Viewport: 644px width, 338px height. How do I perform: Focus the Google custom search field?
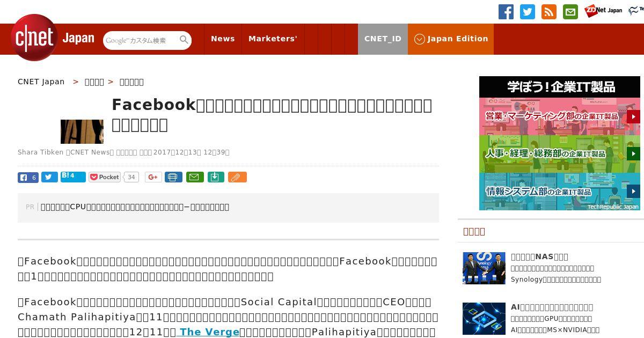tap(141, 40)
